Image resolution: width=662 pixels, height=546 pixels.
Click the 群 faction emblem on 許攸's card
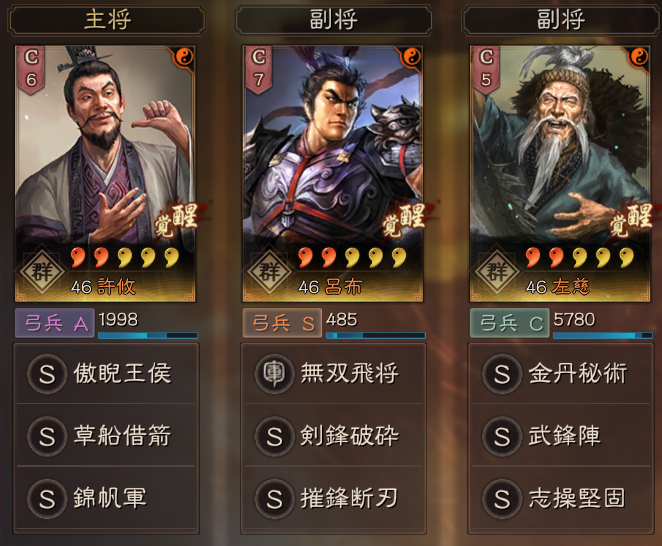click(41, 271)
